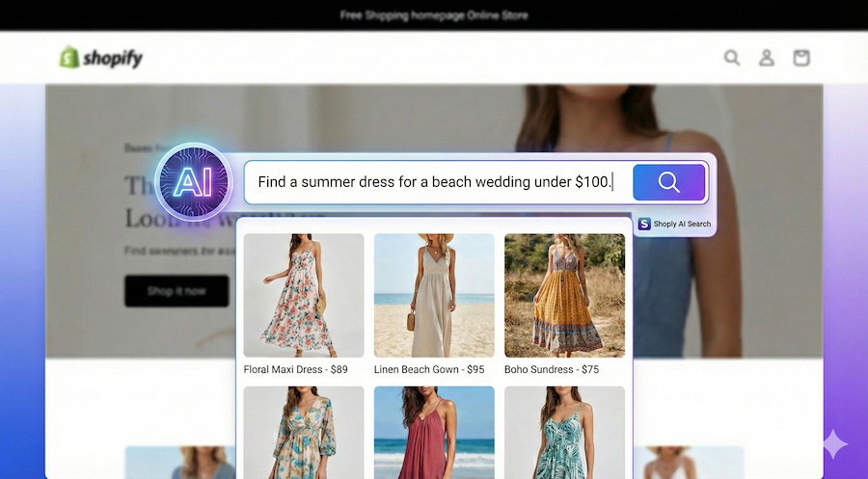Image resolution: width=868 pixels, height=479 pixels.
Task: Click into the AI search text field
Action: point(434,182)
